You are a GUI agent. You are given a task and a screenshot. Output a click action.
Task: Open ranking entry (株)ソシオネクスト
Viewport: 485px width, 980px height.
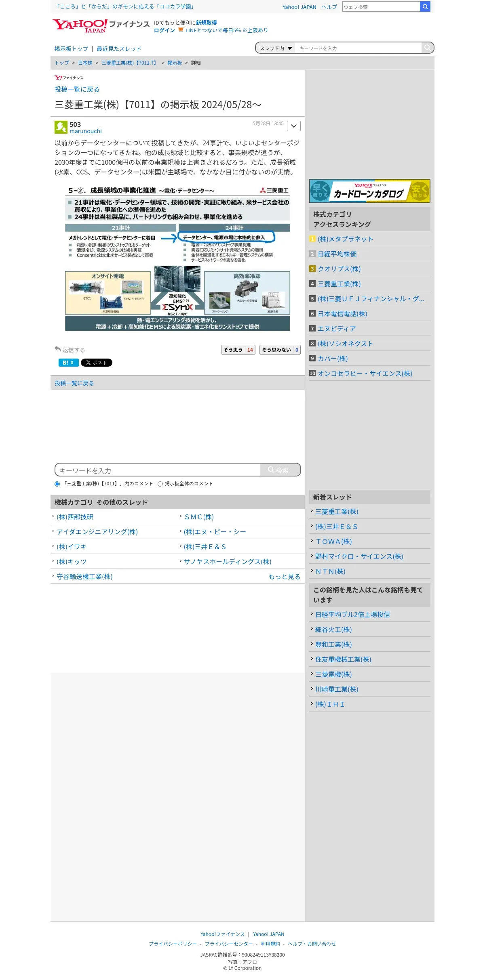[345, 344]
